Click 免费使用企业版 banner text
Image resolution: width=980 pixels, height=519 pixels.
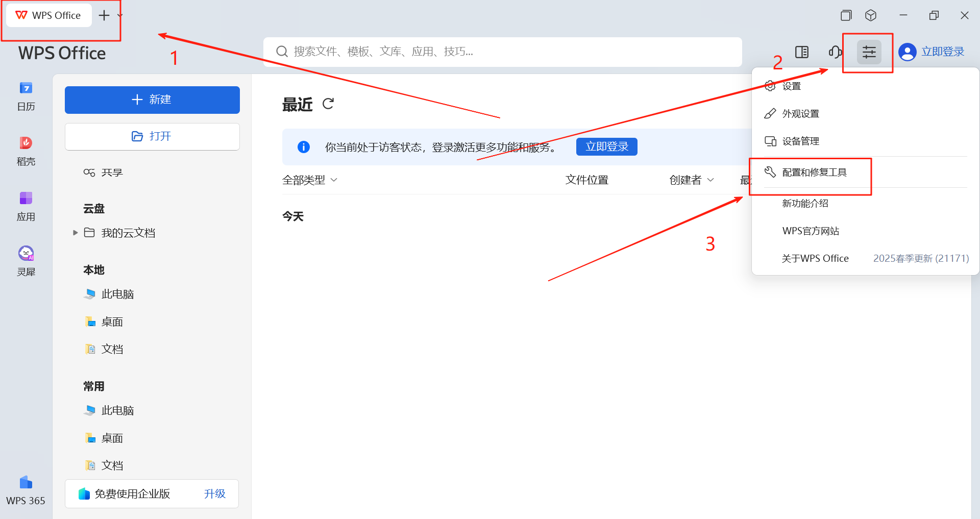(x=132, y=493)
